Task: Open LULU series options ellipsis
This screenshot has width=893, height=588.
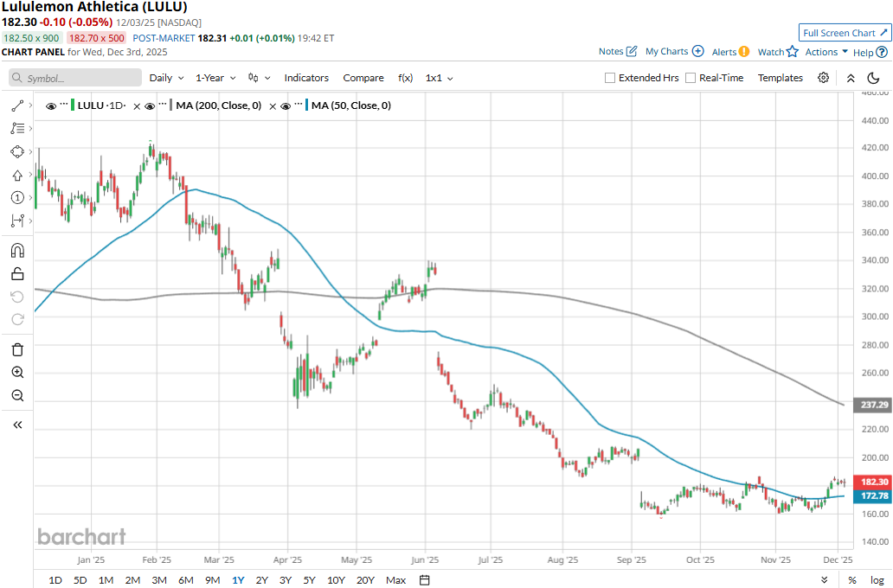Action: coord(64,105)
